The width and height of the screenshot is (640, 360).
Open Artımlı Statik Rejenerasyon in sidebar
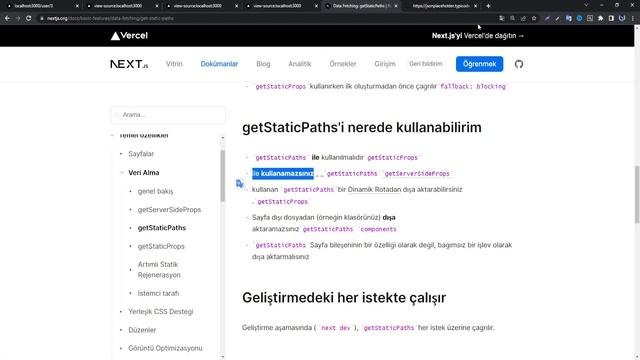[159, 270]
